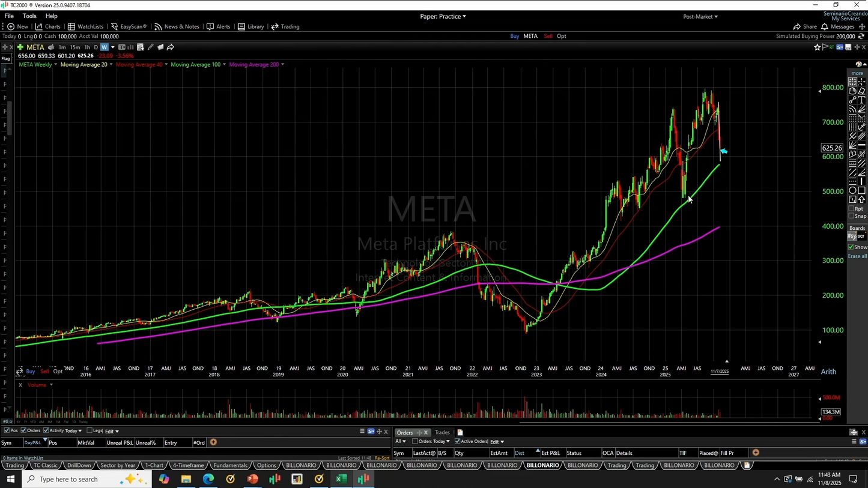Screen dimensions: 868x488
Task: Refresh the simulated buying power
Action: 861,36
